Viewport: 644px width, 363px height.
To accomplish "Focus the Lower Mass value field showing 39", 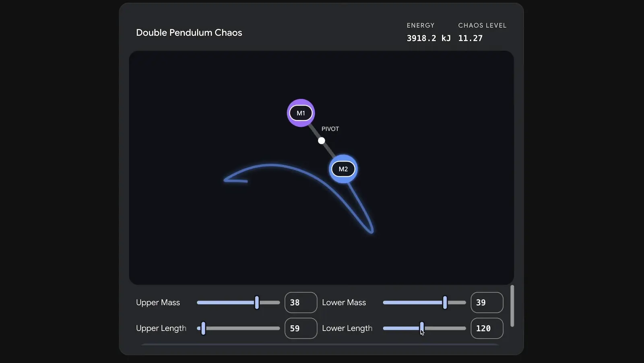I will tap(487, 303).
